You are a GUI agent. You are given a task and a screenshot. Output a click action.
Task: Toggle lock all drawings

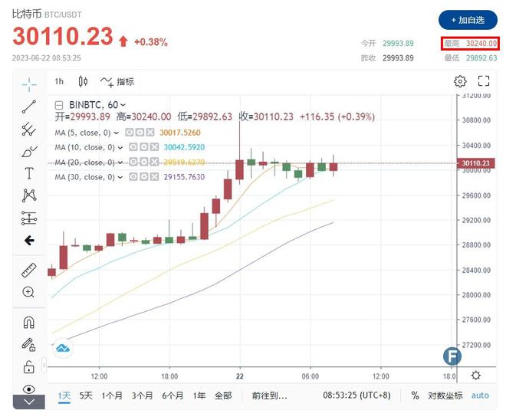(x=29, y=366)
